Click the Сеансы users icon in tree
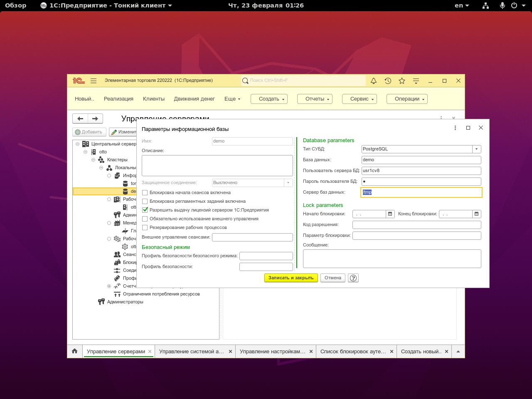This screenshot has height=399, width=532. point(117,254)
